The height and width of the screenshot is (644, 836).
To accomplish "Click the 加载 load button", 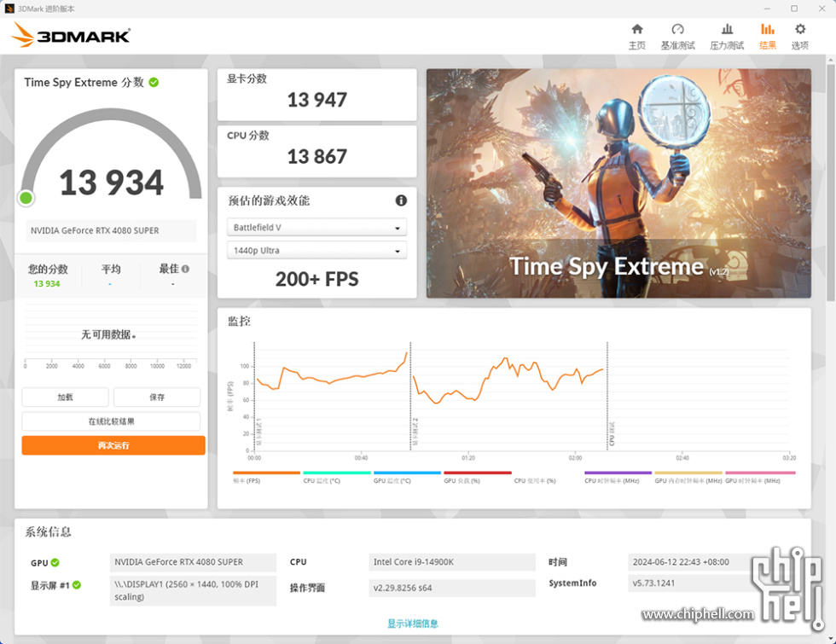I will pos(65,397).
